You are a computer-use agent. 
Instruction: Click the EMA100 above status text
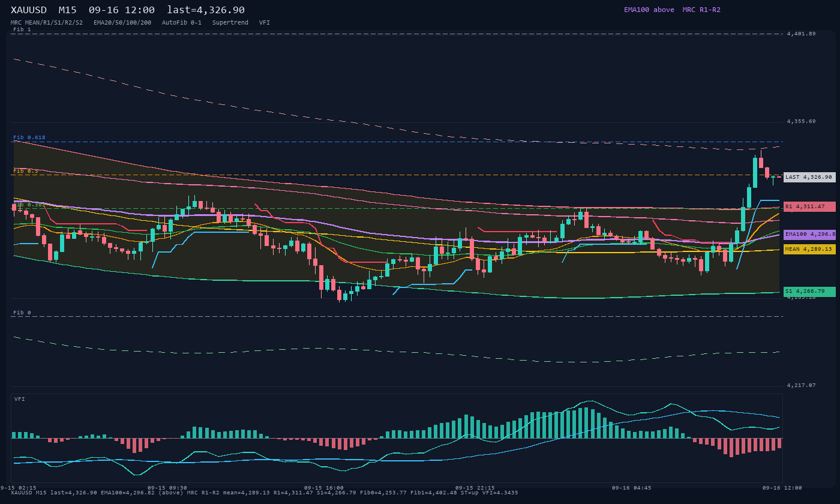tap(649, 10)
